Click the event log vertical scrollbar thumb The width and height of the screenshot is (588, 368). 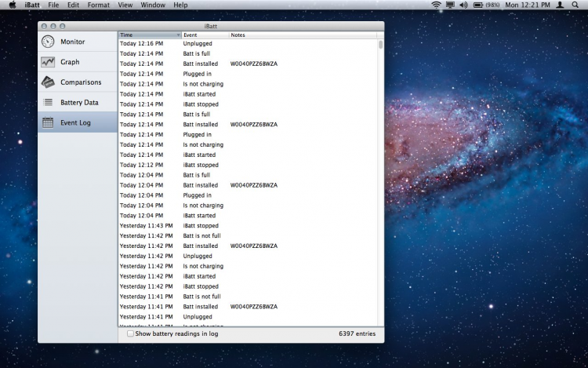(x=380, y=45)
